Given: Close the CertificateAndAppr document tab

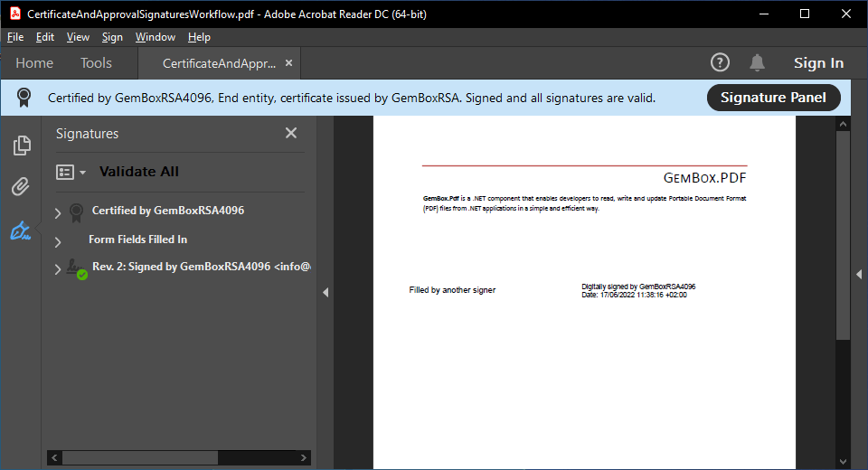Looking at the screenshot, I should [288, 63].
